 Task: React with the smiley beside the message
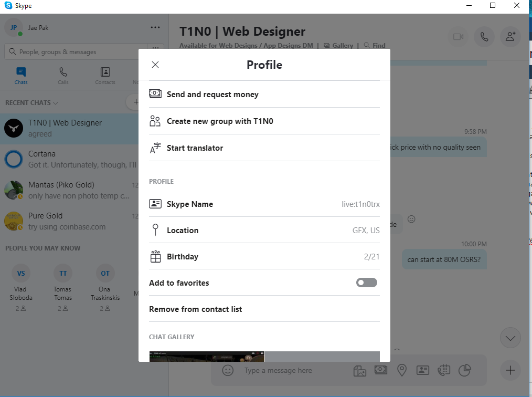(x=411, y=219)
